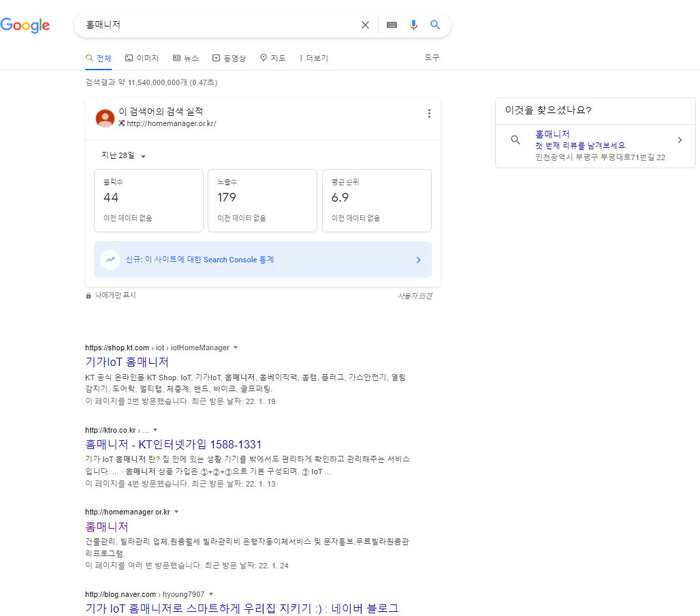Select the 전체 tab

point(98,58)
